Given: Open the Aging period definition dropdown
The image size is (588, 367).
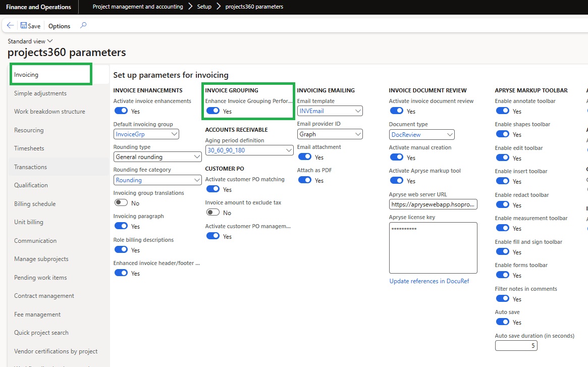Looking at the screenshot, I should coord(289,150).
